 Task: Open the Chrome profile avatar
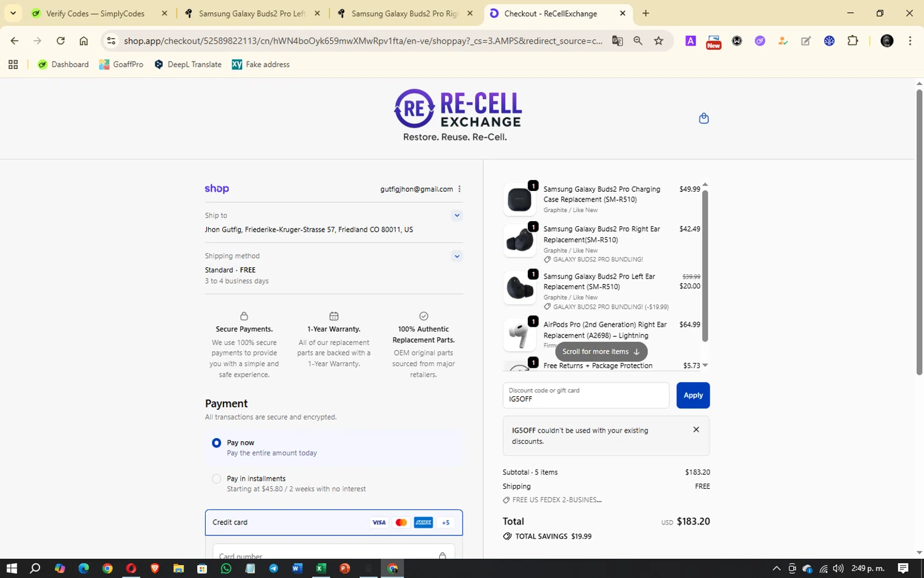887,41
